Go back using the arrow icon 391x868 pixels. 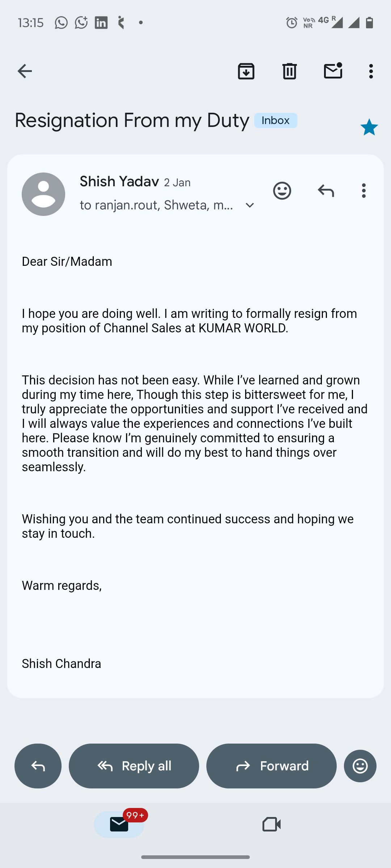(25, 71)
